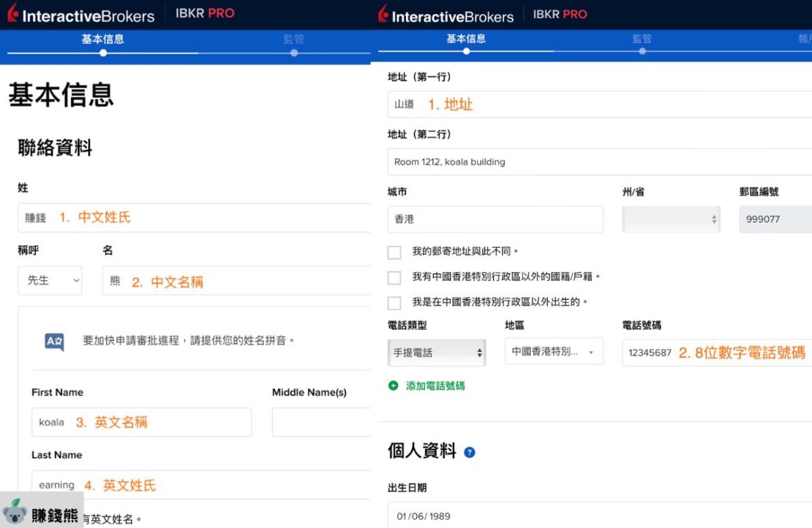The height and width of the screenshot is (528, 812).
Task: Open the 電話類型 dropdown showing 手提電話
Action: (437, 352)
